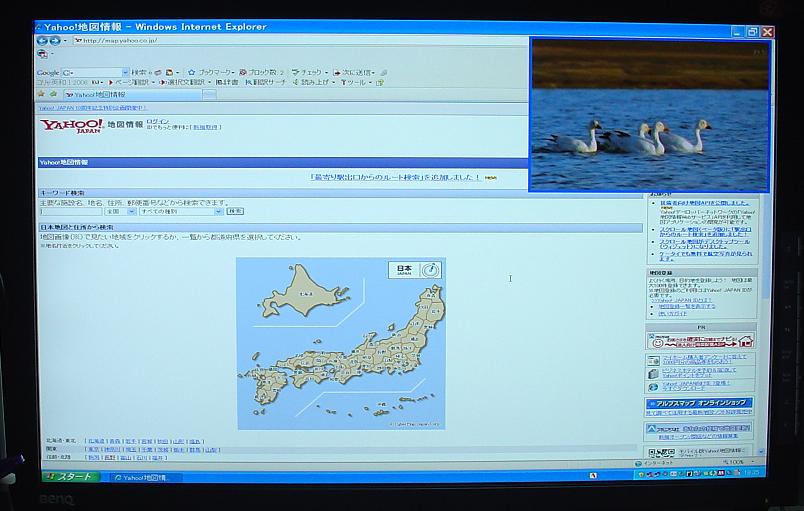Click the swans photo thumbnail overlay
804x511 pixels.
coord(650,115)
